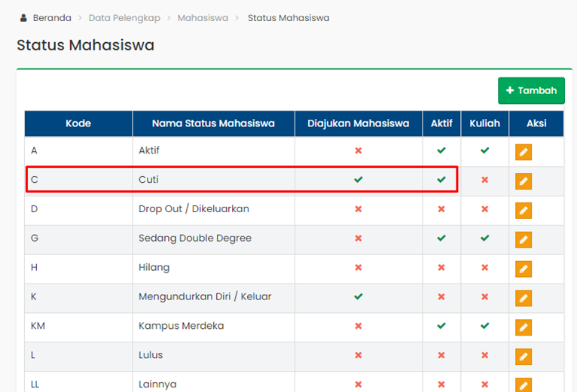Click the edit pencil icon for Cuti row
The image size is (577, 392).
click(524, 181)
